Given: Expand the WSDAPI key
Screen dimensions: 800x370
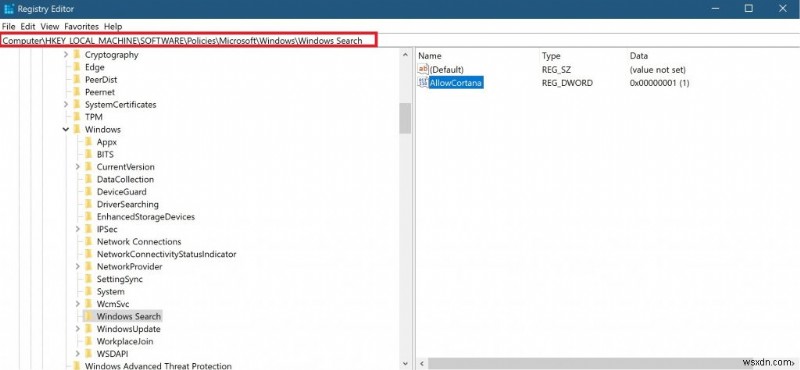Looking at the screenshot, I should pos(78,353).
